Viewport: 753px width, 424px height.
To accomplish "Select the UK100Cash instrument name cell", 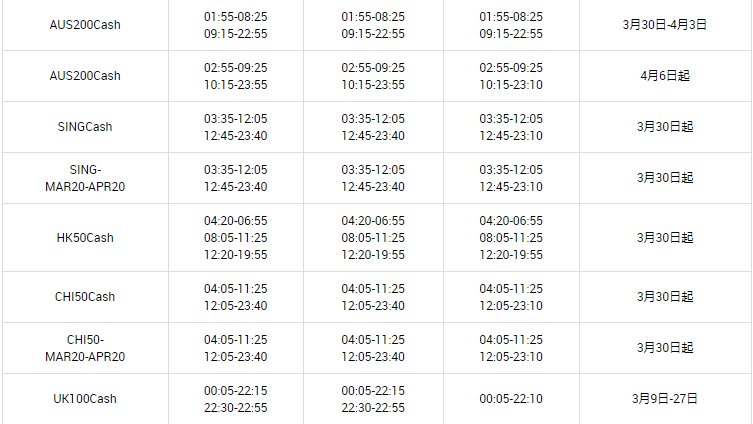I will pyautogui.click(x=85, y=399).
